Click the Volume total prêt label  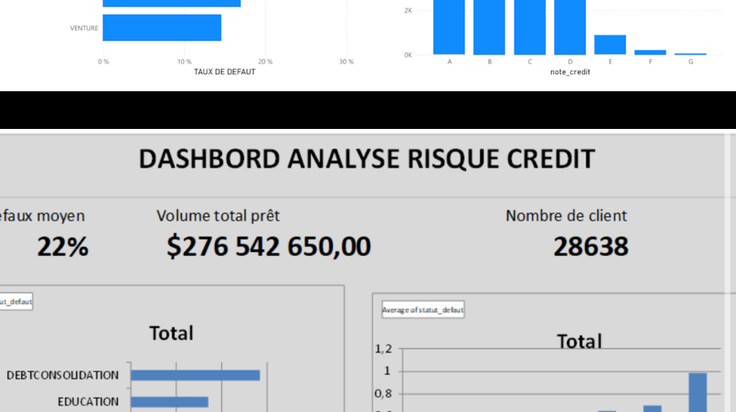click(x=218, y=216)
